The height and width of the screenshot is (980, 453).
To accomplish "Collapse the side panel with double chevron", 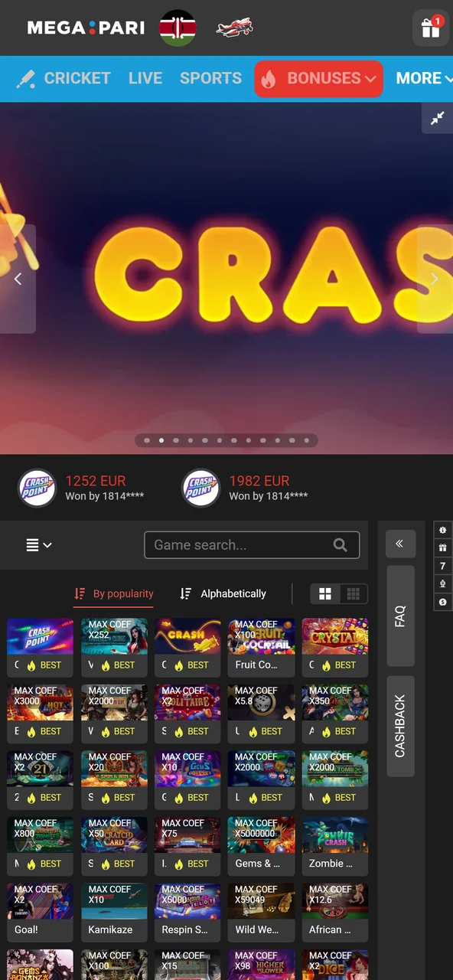I will pyautogui.click(x=401, y=544).
